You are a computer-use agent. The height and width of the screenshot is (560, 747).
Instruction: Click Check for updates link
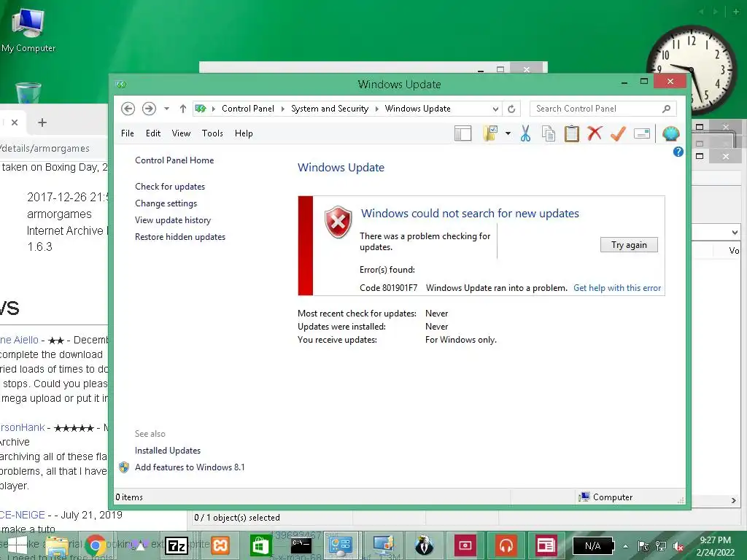coord(170,187)
